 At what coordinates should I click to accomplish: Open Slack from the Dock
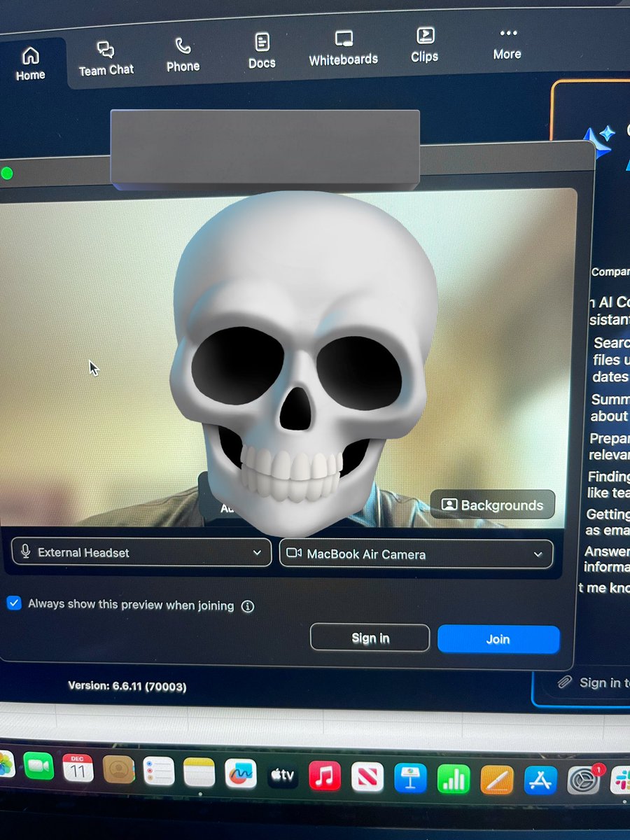(621, 780)
